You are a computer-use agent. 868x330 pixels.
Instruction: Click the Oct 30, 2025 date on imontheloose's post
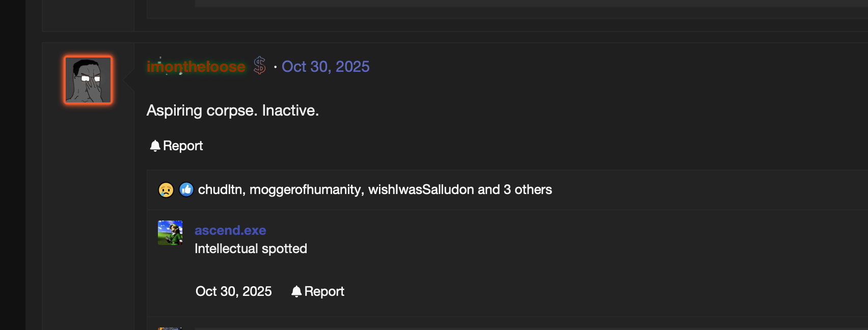pos(325,66)
